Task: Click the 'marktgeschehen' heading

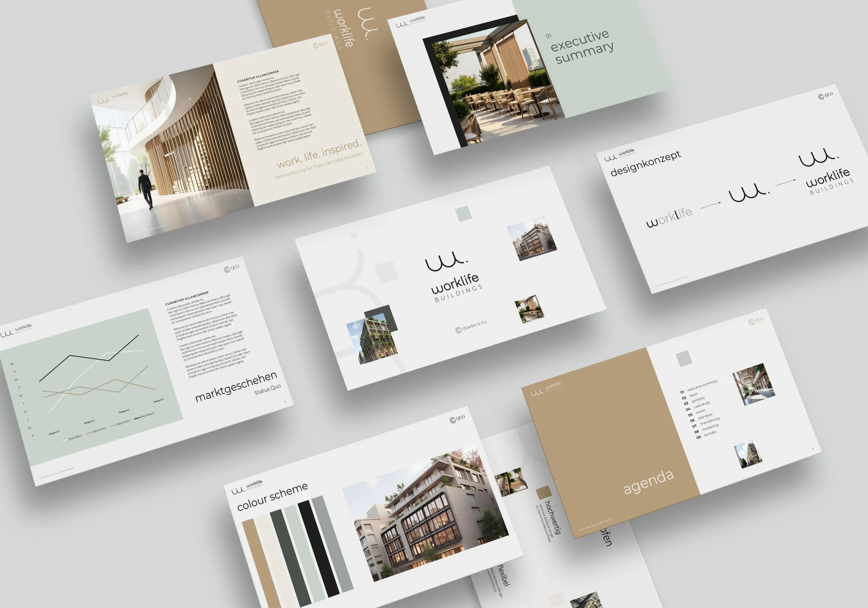Action: coord(236,387)
